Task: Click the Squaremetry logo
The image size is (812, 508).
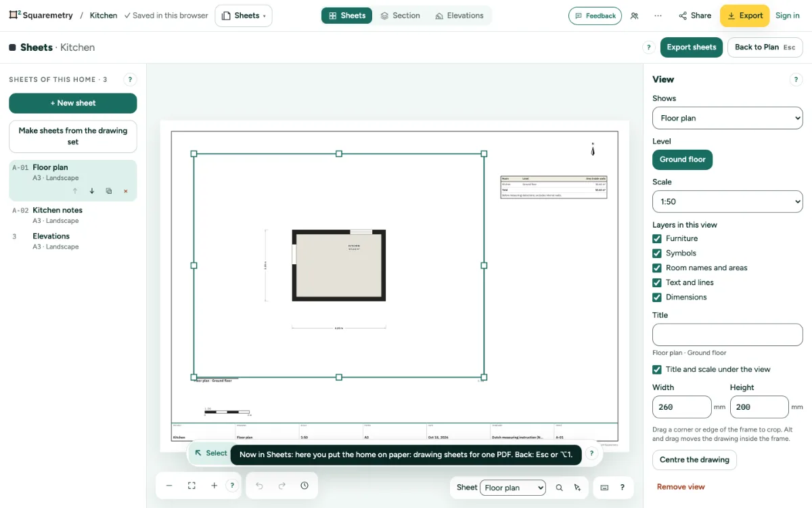Action: (x=41, y=15)
